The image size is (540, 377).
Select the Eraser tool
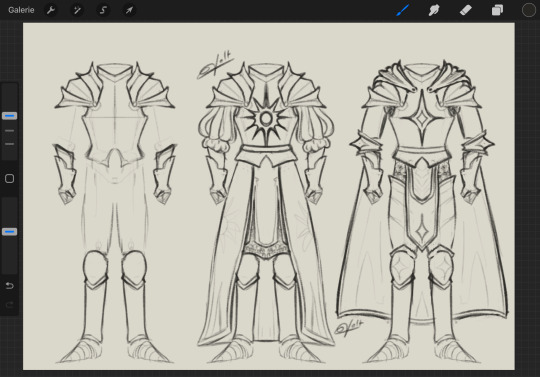pyautogui.click(x=466, y=10)
